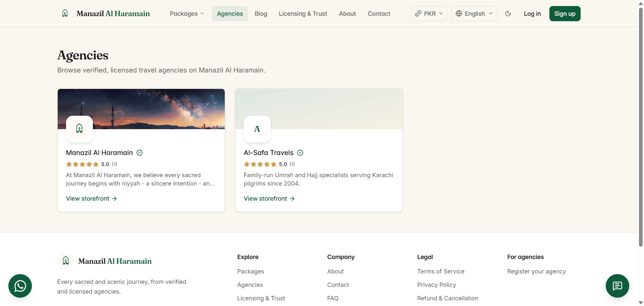The width and height of the screenshot is (644, 306).
Task: Open Manazil Al Haramain night sky banner image
Action: point(141,109)
